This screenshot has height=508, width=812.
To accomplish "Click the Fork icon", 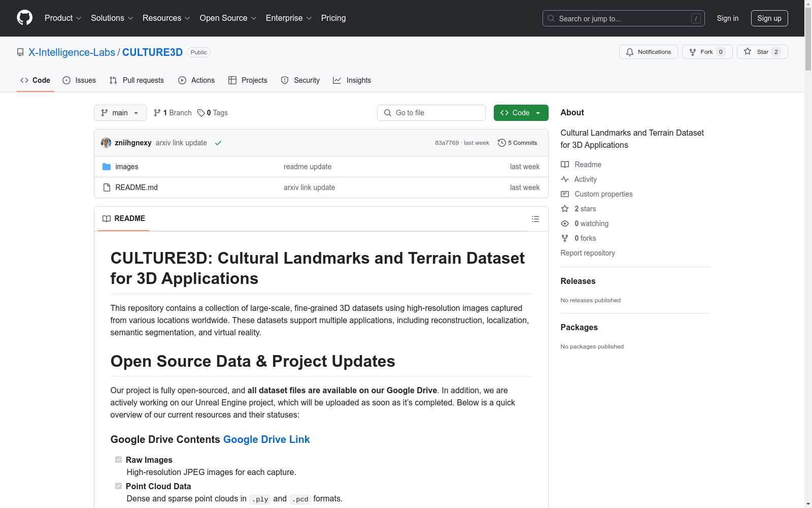I will (x=693, y=52).
